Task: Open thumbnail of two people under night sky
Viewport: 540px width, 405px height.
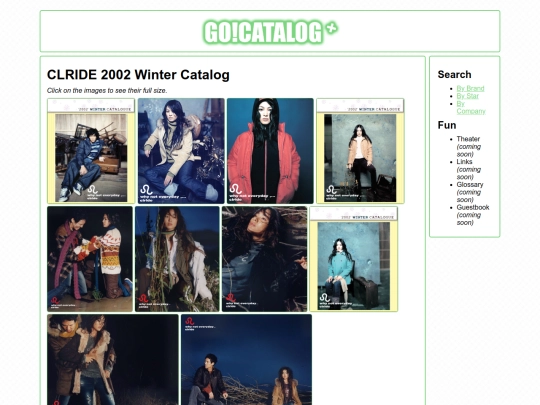Action: [x=247, y=360]
